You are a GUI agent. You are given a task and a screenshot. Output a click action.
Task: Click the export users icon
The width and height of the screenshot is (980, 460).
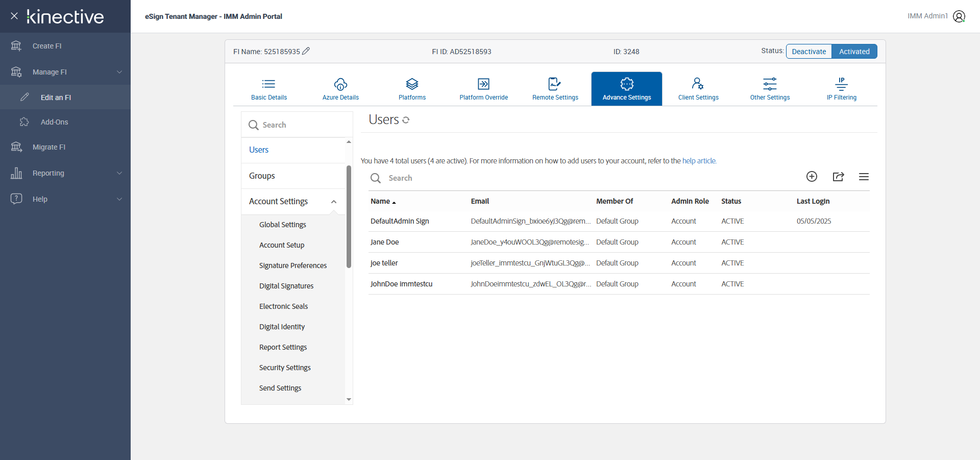pyautogui.click(x=838, y=177)
